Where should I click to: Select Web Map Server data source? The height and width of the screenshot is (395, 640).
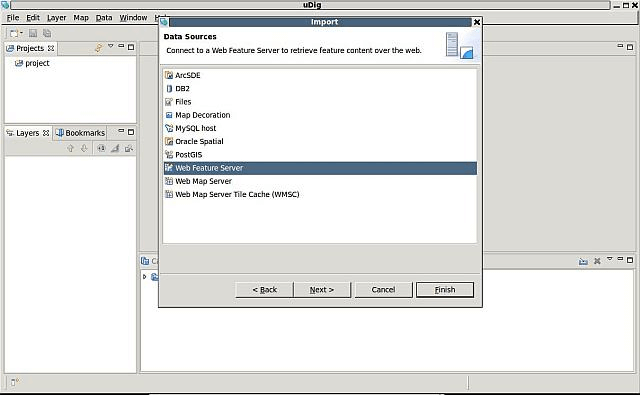(x=320, y=181)
